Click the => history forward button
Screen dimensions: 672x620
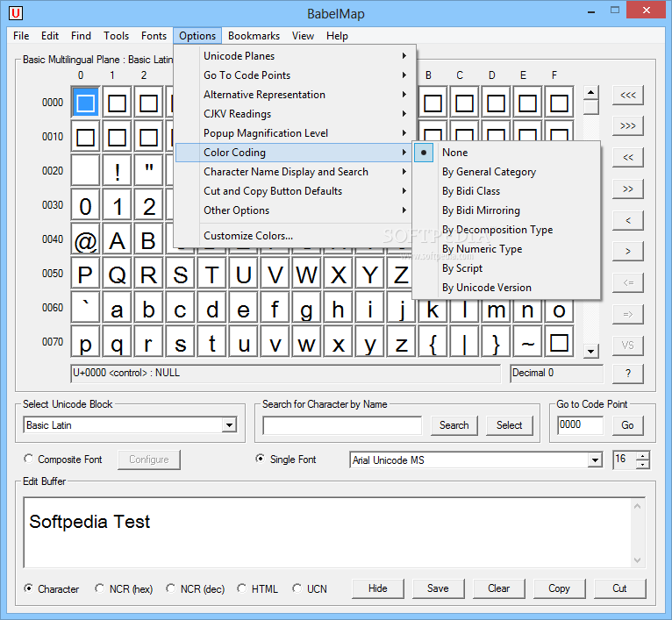click(628, 314)
